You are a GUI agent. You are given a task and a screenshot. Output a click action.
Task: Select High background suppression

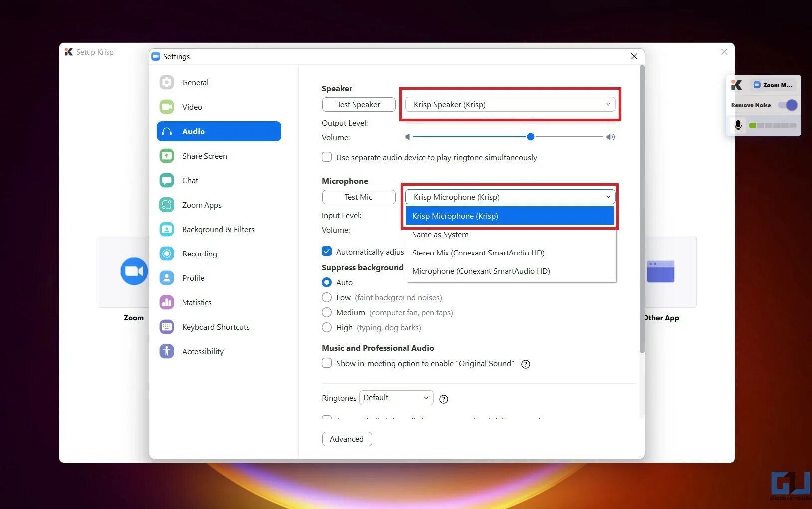pyautogui.click(x=327, y=327)
